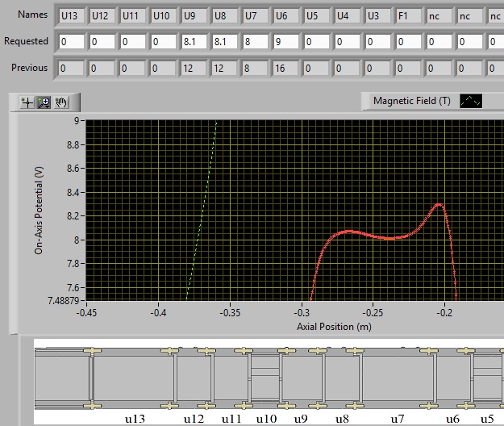
Task: Click x-axis label -0.2
Action: [x=445, y=312]
